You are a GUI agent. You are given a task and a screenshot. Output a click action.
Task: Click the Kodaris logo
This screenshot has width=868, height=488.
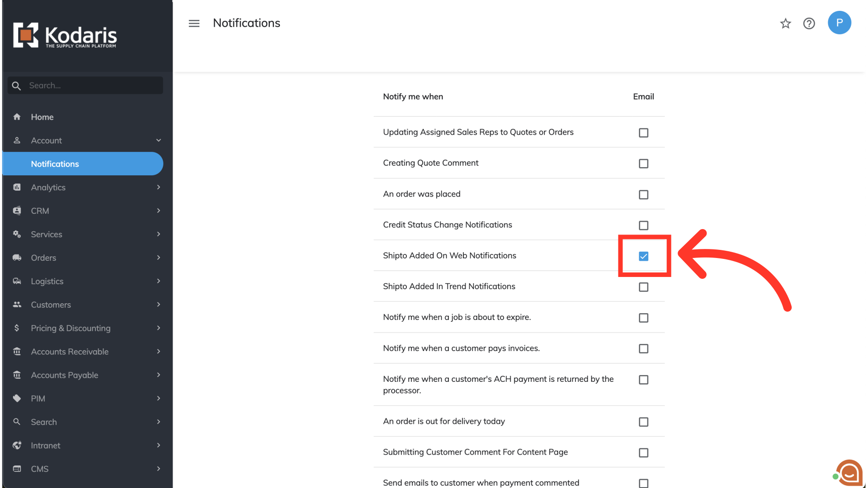65,35
